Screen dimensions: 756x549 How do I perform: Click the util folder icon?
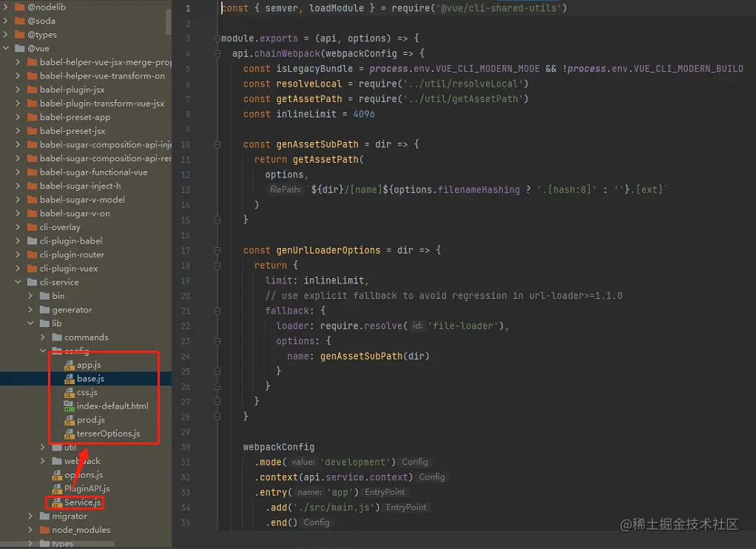click(x=57, y=447)
